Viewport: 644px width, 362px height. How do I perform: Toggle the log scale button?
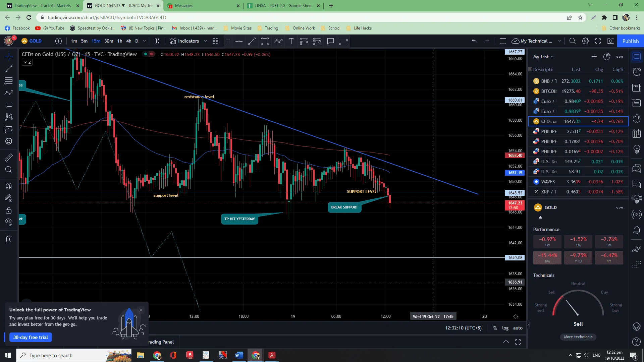[505, 328]
